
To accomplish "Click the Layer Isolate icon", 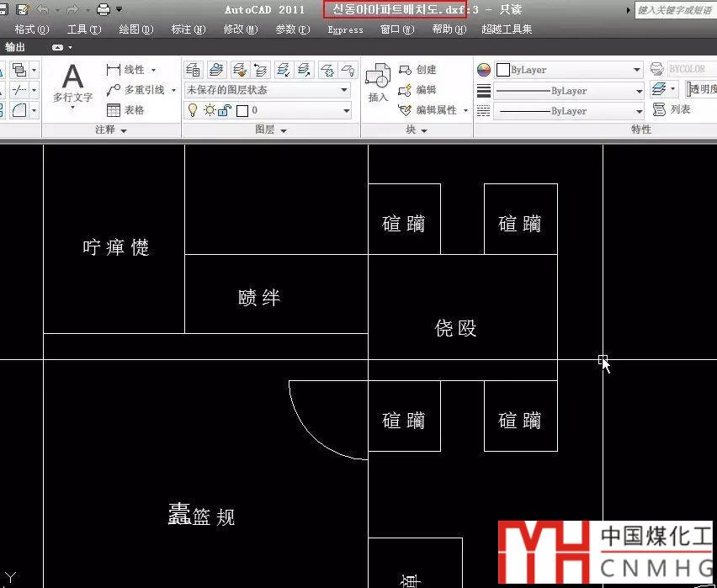I will click(x=284, y=70).
